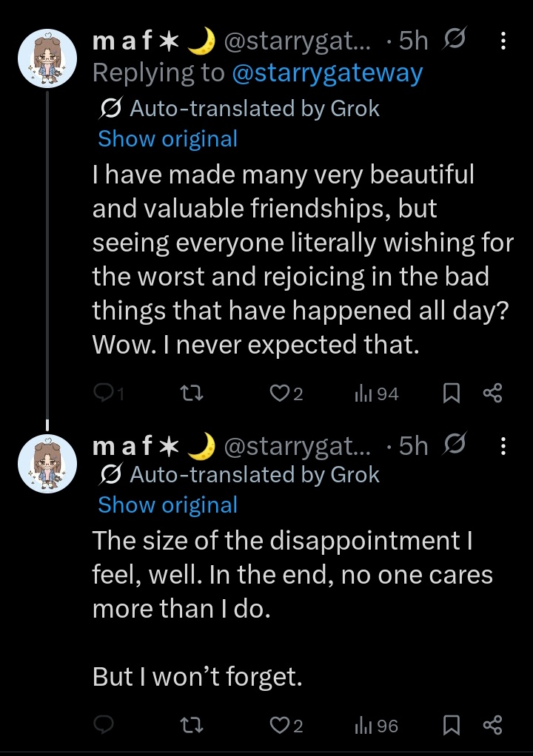The height and width of the screenshot is (756, 533).
Task: Tap Grok icon beside first tweet timestamp
Action: tap(454, 39)
